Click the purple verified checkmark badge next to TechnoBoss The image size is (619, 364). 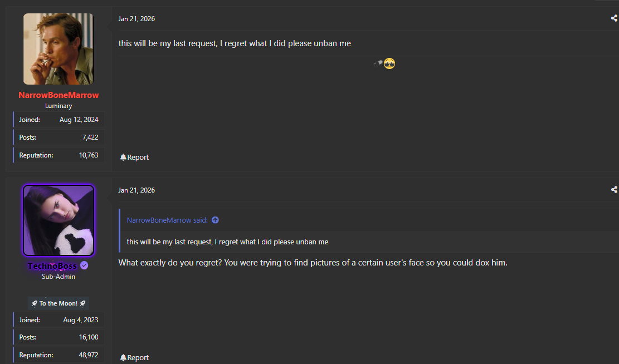(84, 265)
